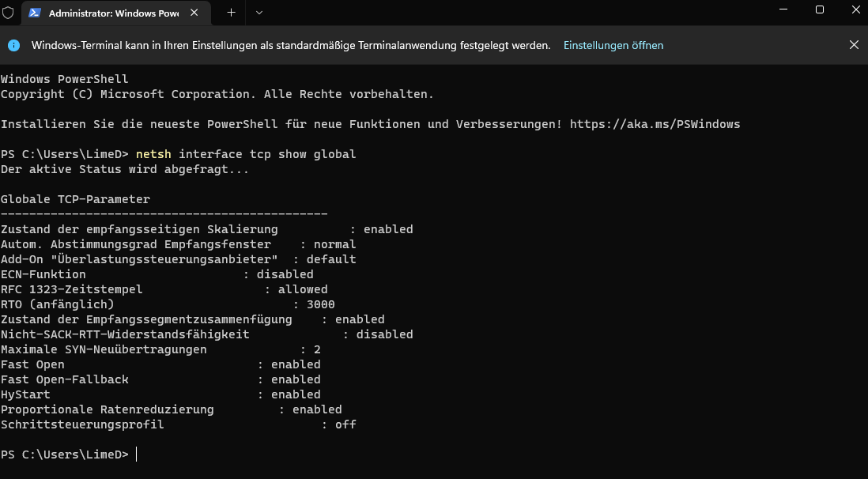Open a new tab with plus button
The image size is (868, 479).
point(232,13)
